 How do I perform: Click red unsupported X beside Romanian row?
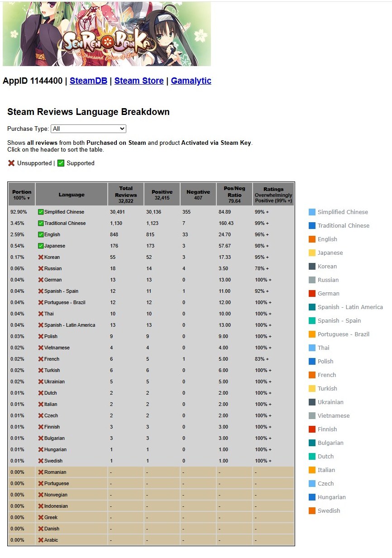click(41, 472)
